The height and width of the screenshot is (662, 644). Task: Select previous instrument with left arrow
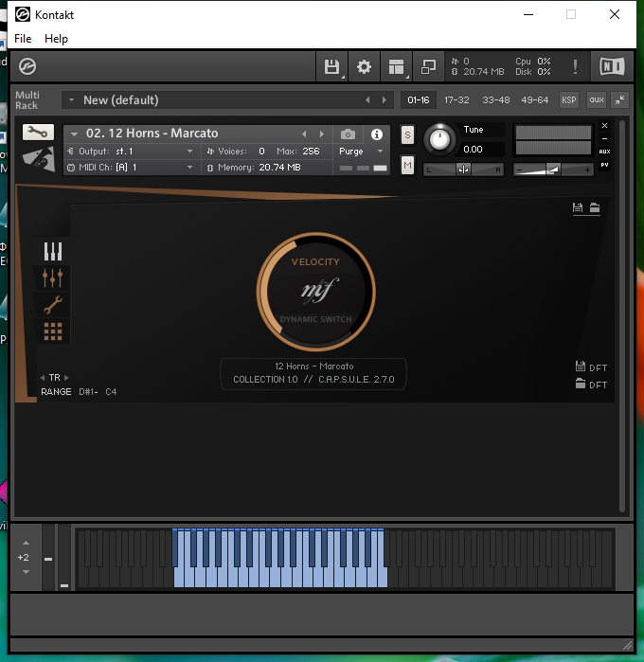pos(304,134)
